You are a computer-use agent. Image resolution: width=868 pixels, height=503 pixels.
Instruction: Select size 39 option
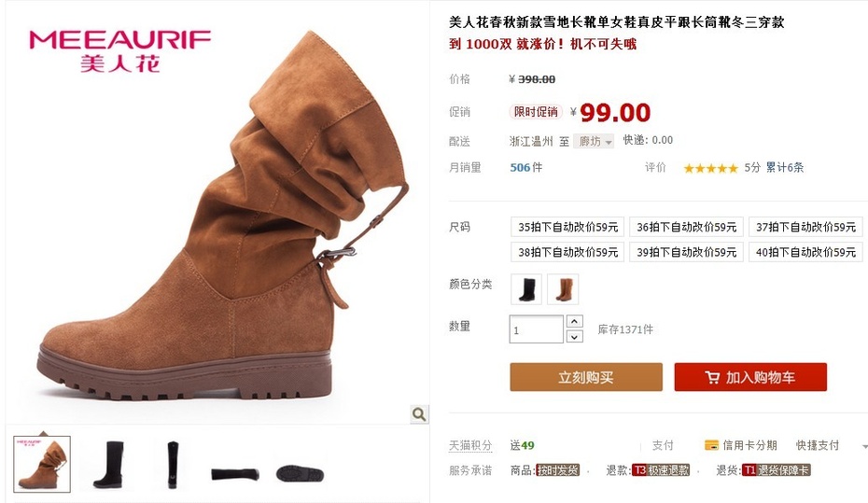686,252
